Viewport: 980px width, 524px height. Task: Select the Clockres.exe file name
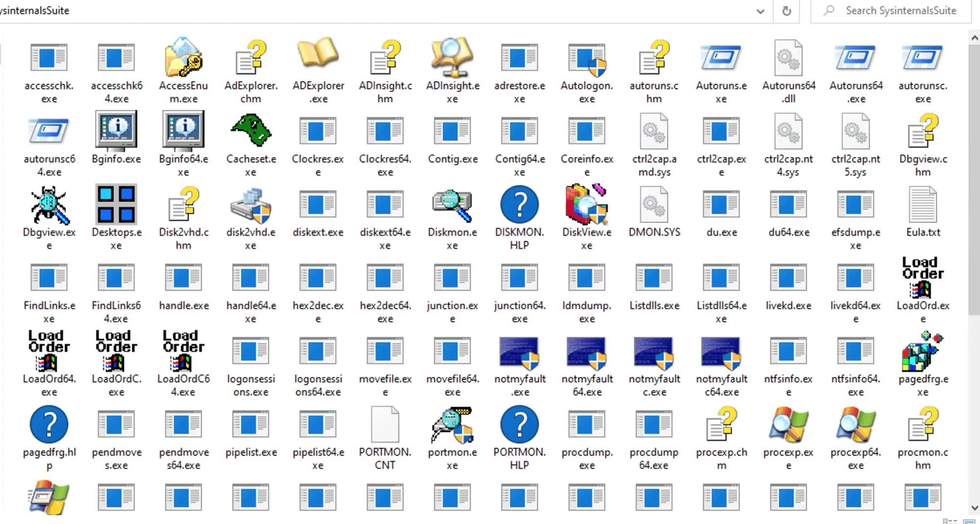pyautogui.click(x=318, y=166)
